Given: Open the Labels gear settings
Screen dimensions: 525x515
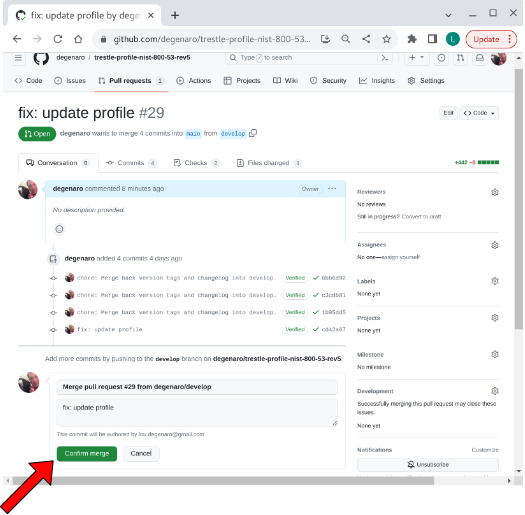Looking at the screenshot, I should coord(495,281).
